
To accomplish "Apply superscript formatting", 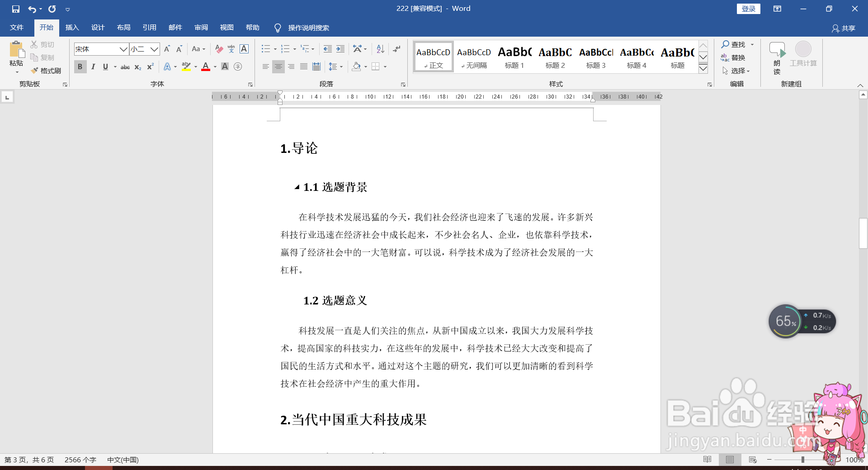I will [x=151, y=67].
